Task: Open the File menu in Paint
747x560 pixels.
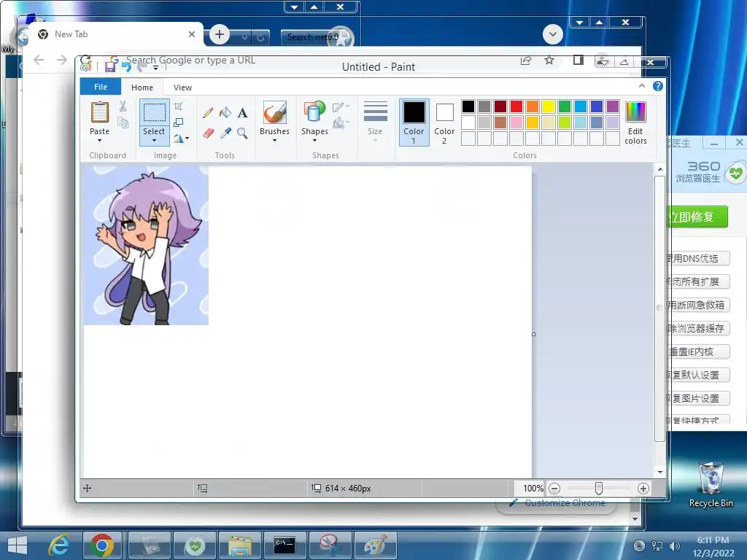Action: point(101,87)
